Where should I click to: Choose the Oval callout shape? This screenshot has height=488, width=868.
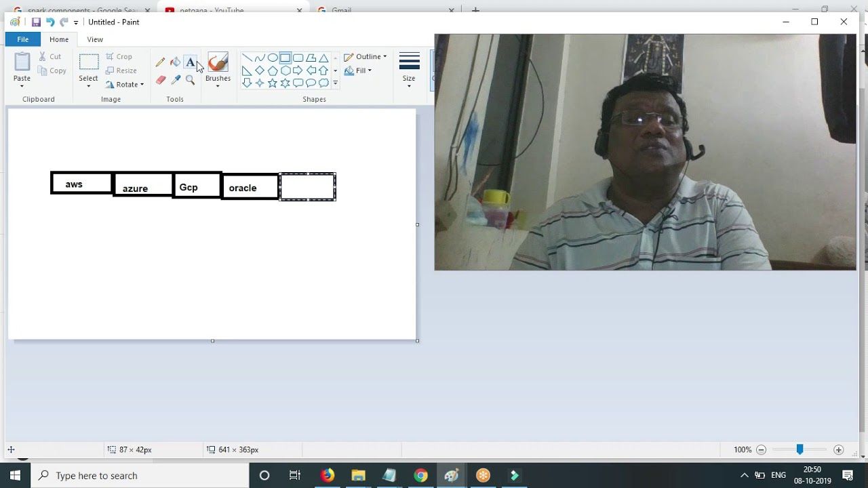[x=311, y=83]
